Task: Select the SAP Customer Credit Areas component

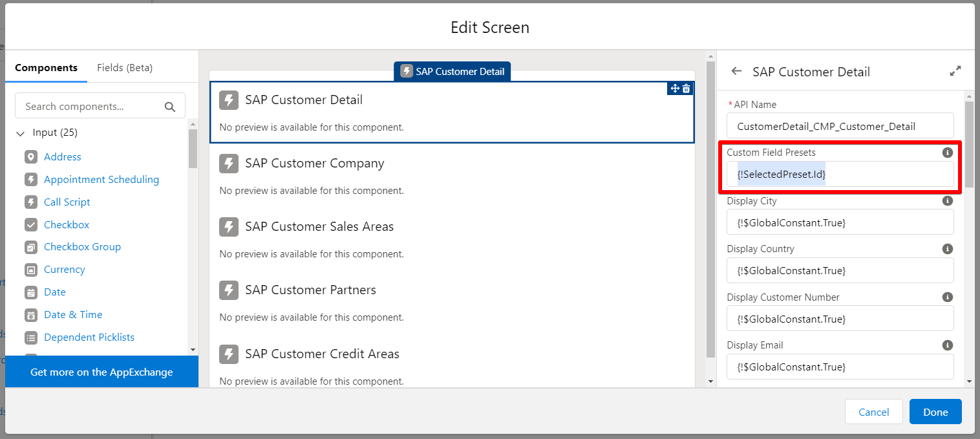Action: pyautogui.click(x=452, y=365)
